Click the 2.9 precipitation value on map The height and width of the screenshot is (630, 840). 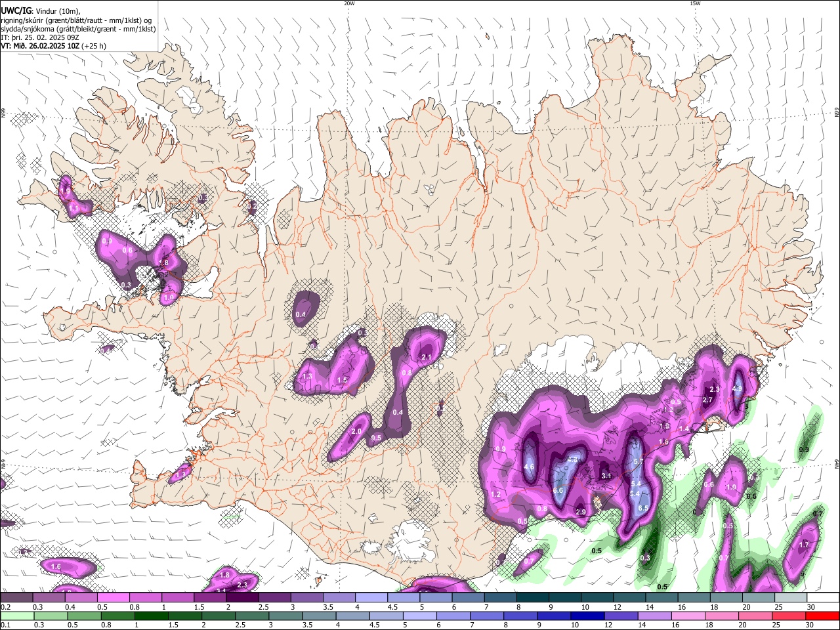(581, 512)
